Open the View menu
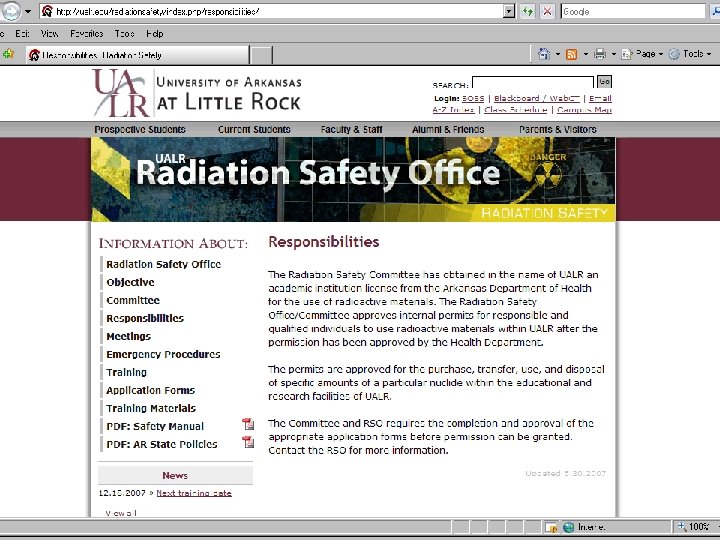The width and height of the screenshot is (720, 540). (50, 34)
